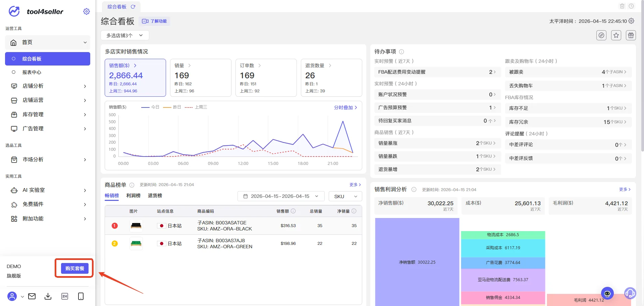Open the 被跟卖 ASIN alert row
This screenshot has height=306, width=644.
[568, 72]
